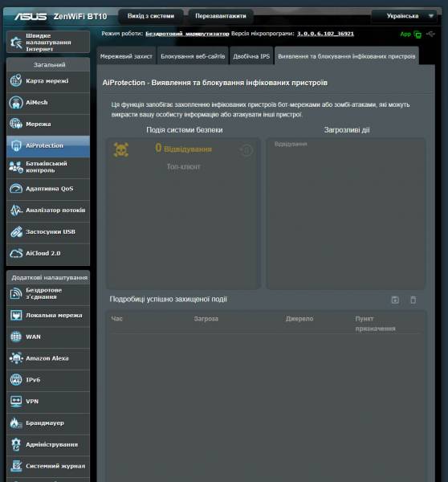
Task: Click the Час column header
Action: [116, 319]
